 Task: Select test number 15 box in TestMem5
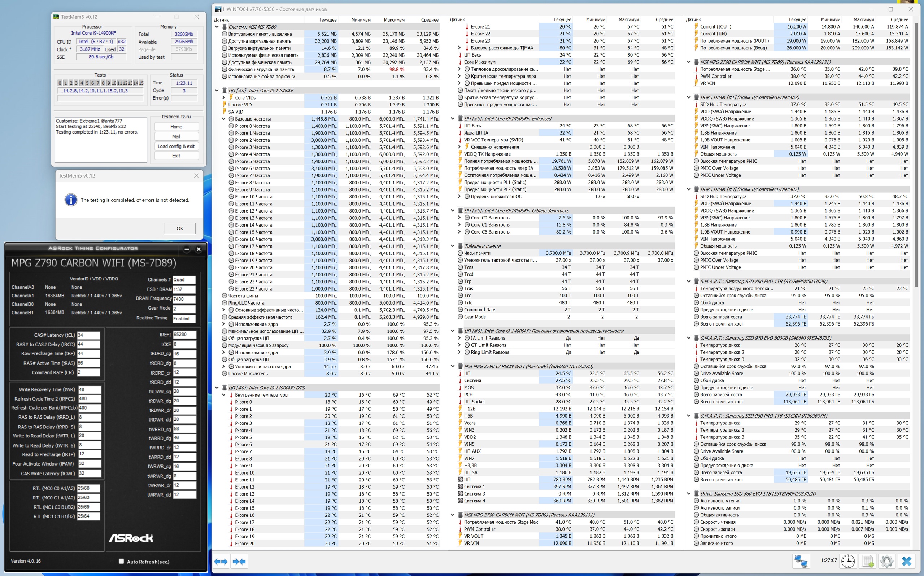coord(141,83)
